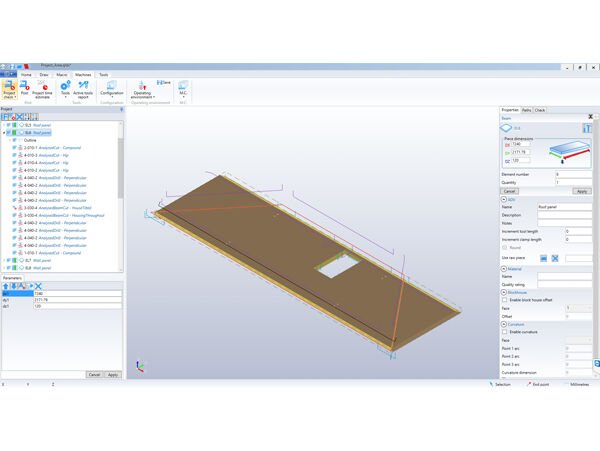Viewport: 600px width, 451px height.
Task: Expand the 0.7 Wall panel tree node
Action: click(x=4, y=260)
